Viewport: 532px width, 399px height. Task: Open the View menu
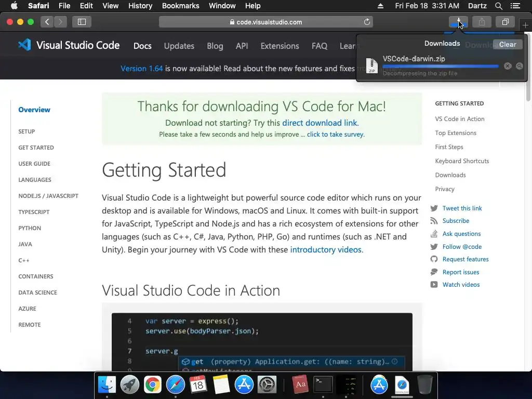pos(110,6)
